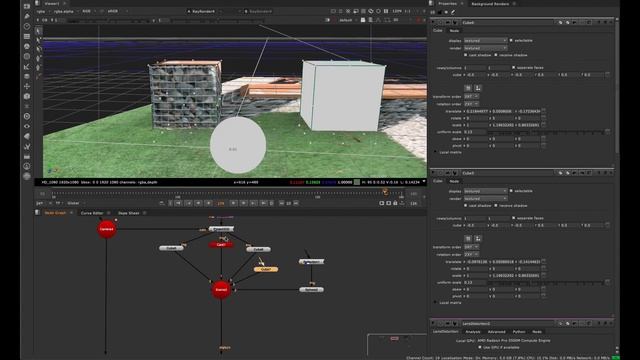The width and height of the screenshot is (640, 360).
Task: Toggle selectable in the upper Cube panel
Action: click(511, 40)
